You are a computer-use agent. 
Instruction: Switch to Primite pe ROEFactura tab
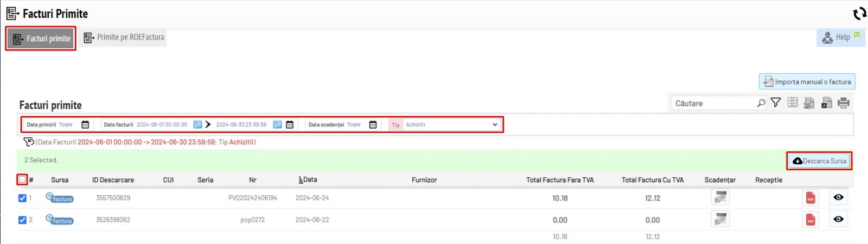[124, 37]
